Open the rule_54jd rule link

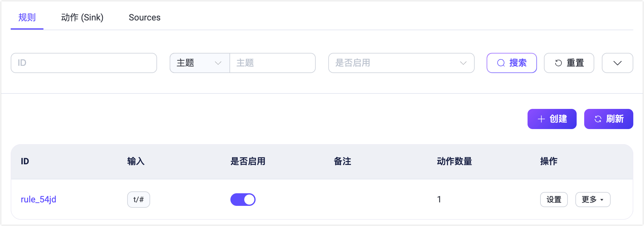coord(38,200)
